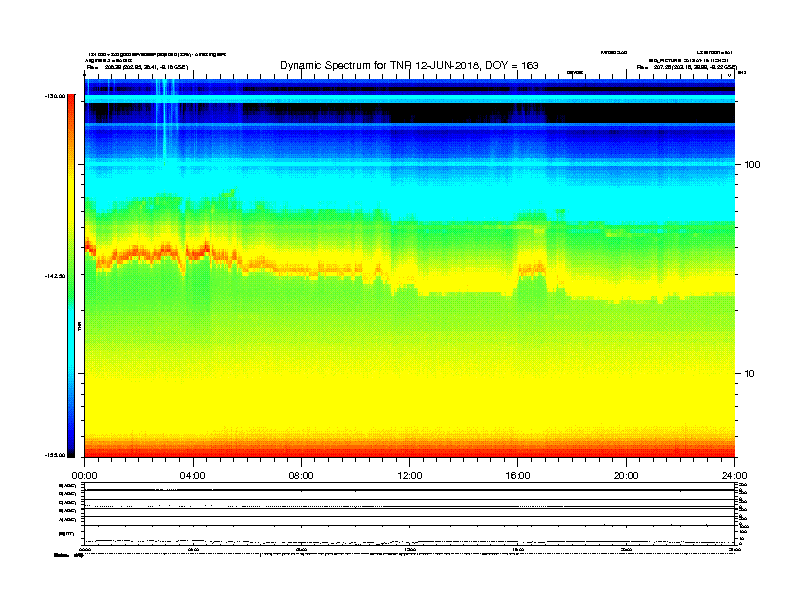
Task: Click the lower status line-plot panel
Action: click(x=410, y=514)
